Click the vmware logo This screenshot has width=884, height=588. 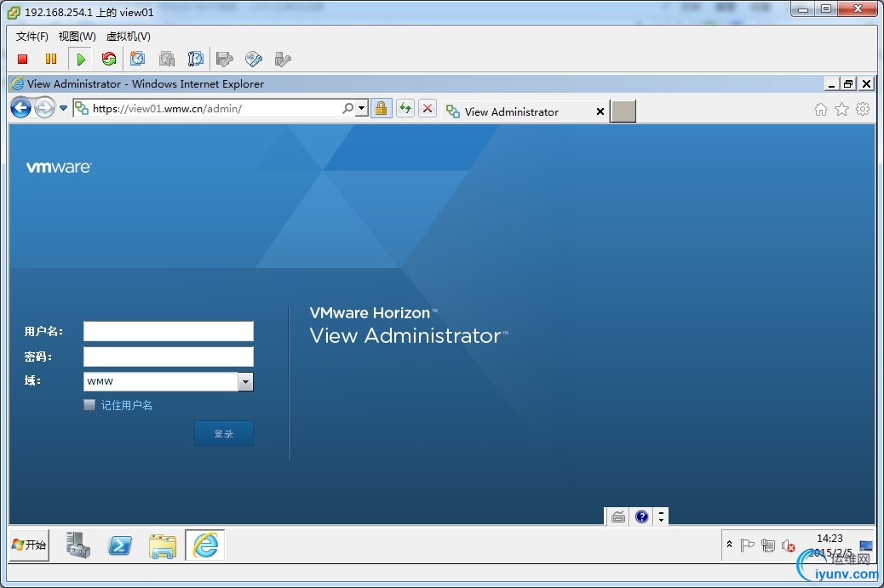[59, 168]
